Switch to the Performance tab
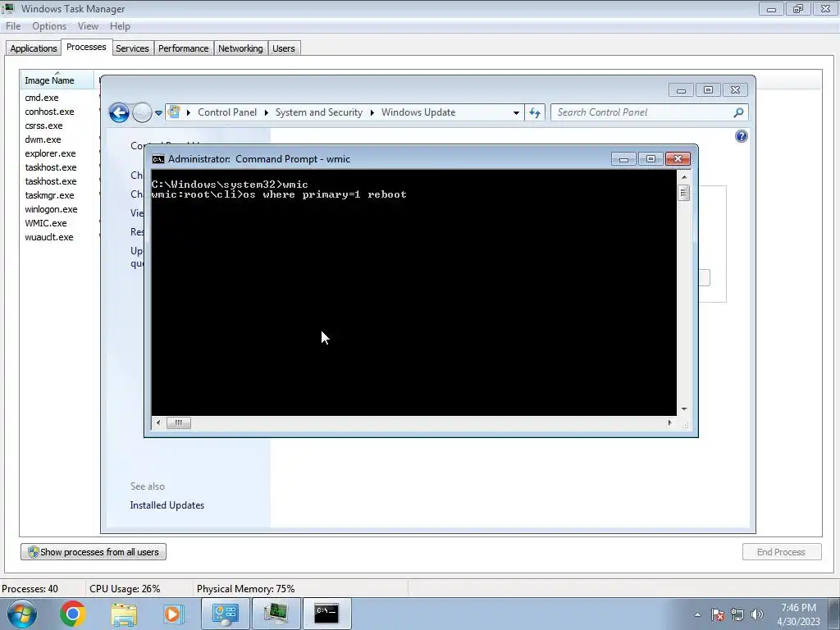This screenshot has height=630, width=840. [183, 48]
